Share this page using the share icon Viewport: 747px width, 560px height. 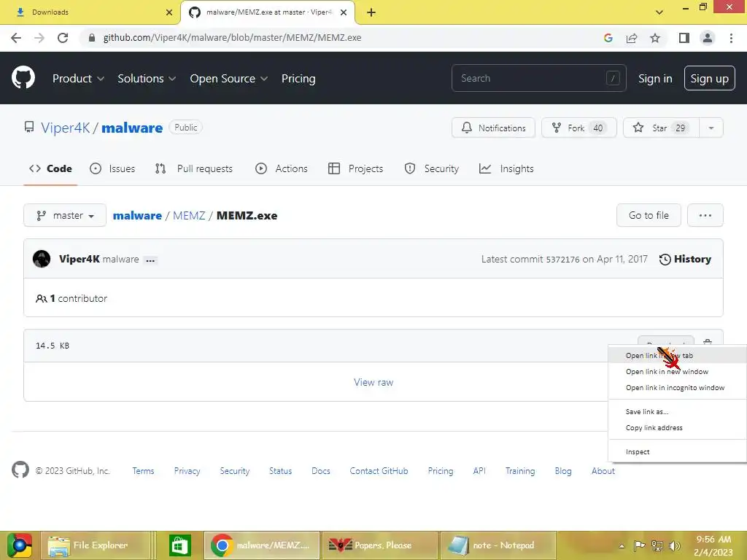tap(632, 38)
